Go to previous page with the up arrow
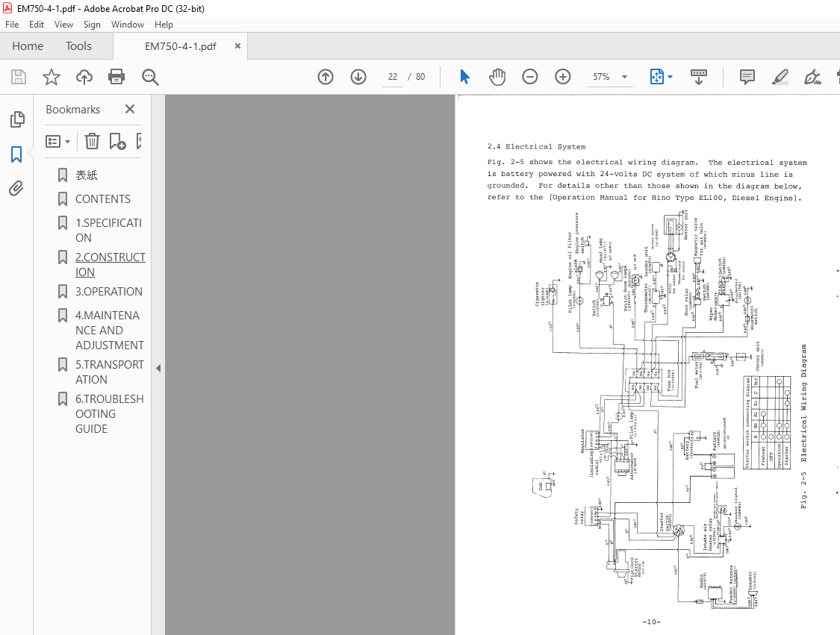Viewport: 840px width, 635px height. pyautogui.click(x=326, y=77)
